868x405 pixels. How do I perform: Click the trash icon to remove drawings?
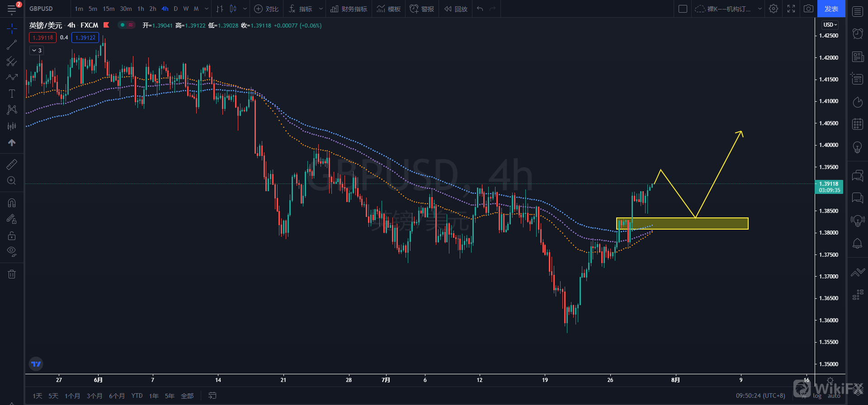coord(12,274)
